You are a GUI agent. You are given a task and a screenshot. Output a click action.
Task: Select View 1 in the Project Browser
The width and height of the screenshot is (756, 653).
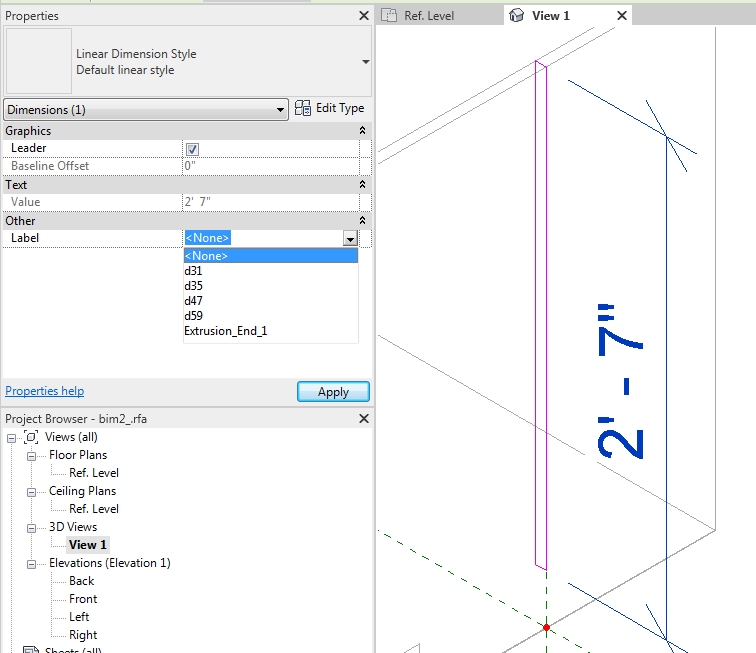coord(88,545)
